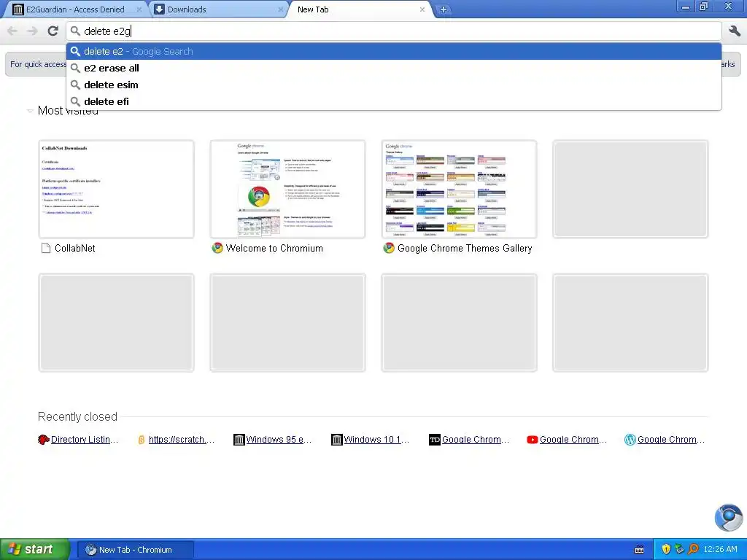
Task: Click the safely remove hardware tray icon
Action: 679,549
